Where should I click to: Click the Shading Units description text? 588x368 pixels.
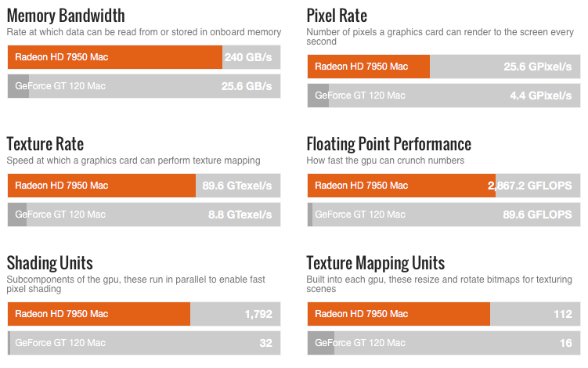135,284
